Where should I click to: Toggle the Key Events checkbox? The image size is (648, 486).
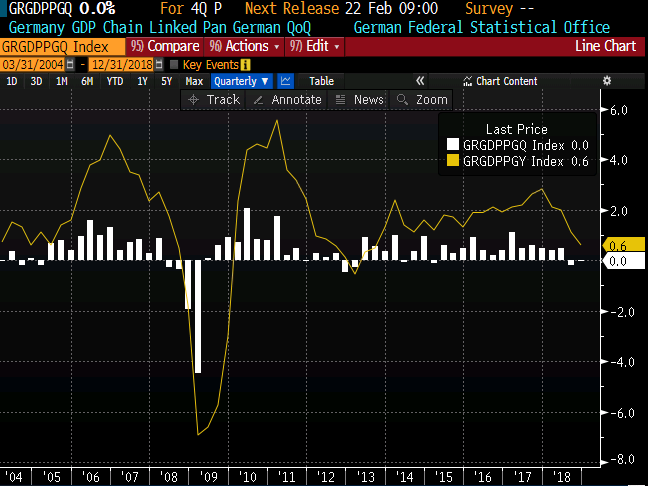pos(174,64)
